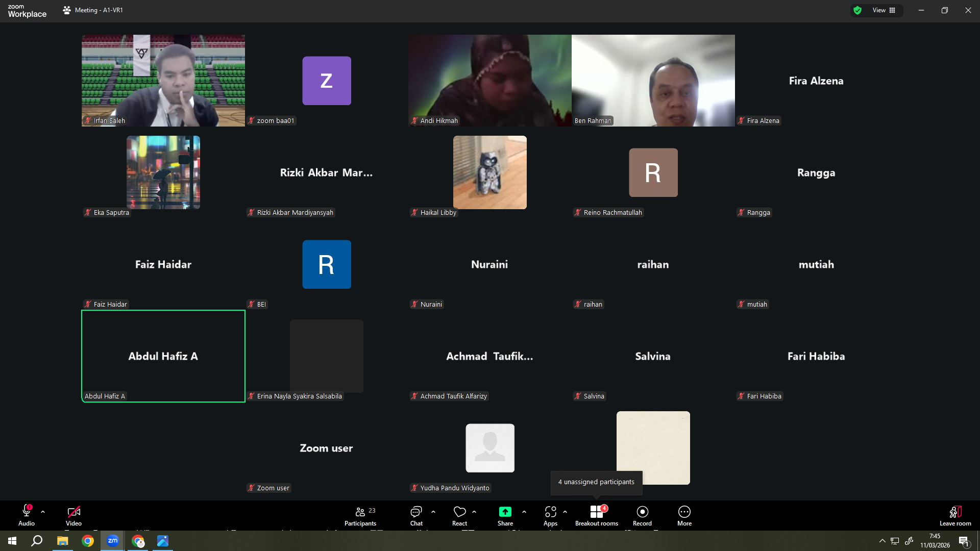Viewport: 980px width, 551px height.
Task: Open File Explorer from the taskbar
Action: (x=62, y=541)
